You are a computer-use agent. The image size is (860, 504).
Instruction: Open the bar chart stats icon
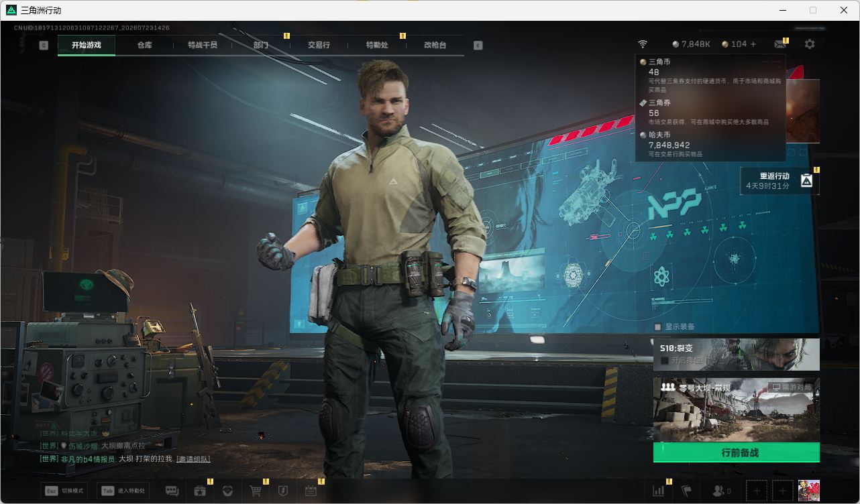coord(659,491)
